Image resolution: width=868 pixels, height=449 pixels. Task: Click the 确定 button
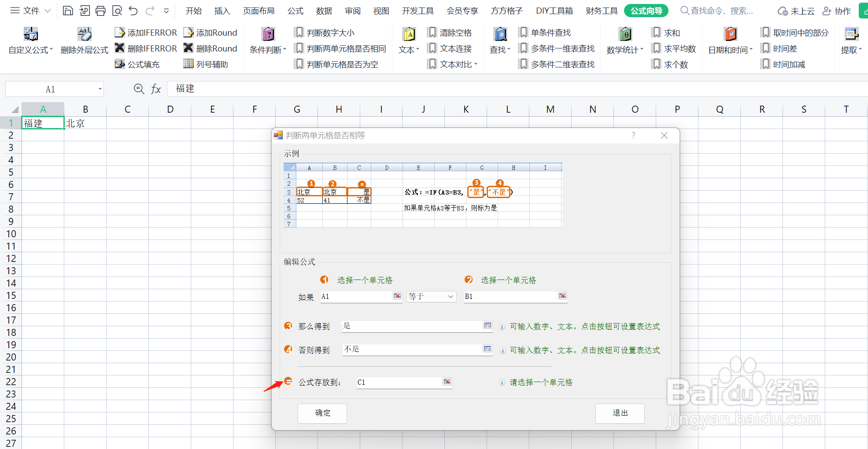322,413
